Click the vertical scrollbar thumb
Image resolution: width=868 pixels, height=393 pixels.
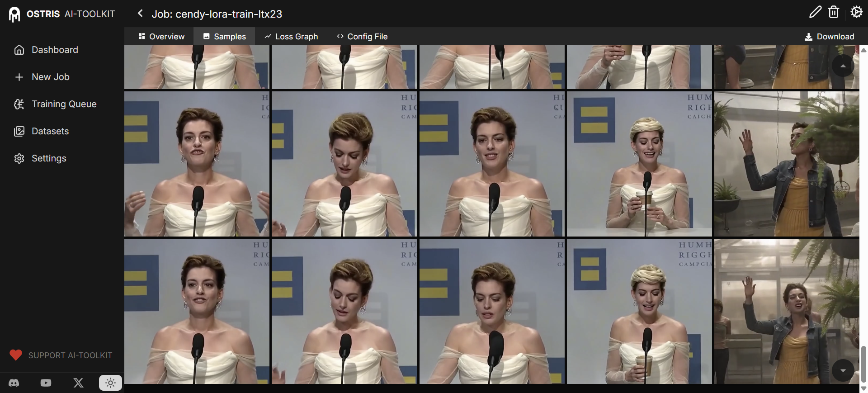pos(863,364)
